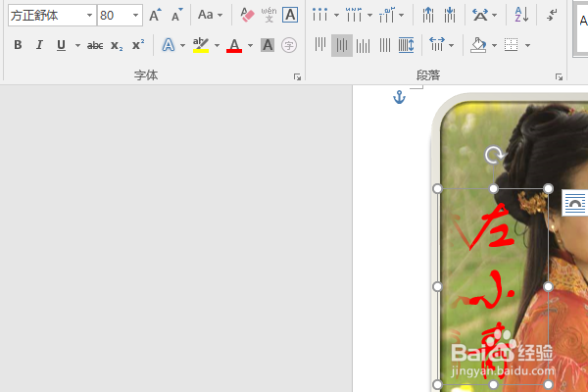
Task: Decrease font size with the shrink font icon
Action: (176, 15)
